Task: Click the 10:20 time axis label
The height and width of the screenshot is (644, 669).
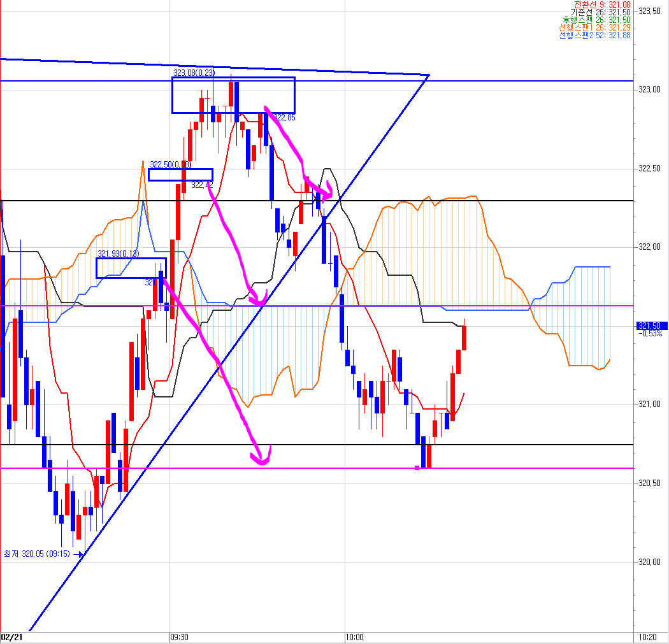Action: [x=648, y=638]
